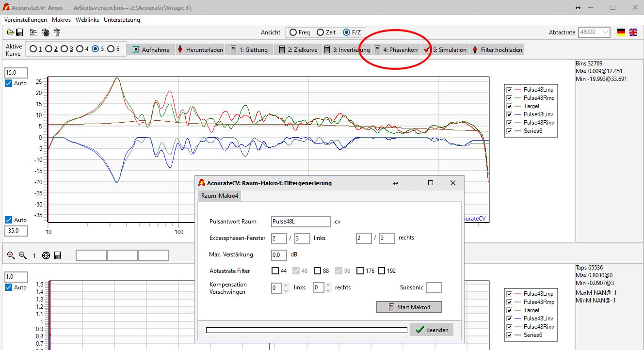Select the Raum-Makro4 tab
This screenshot has height=350, width=644.
click(x=220, y=196)
